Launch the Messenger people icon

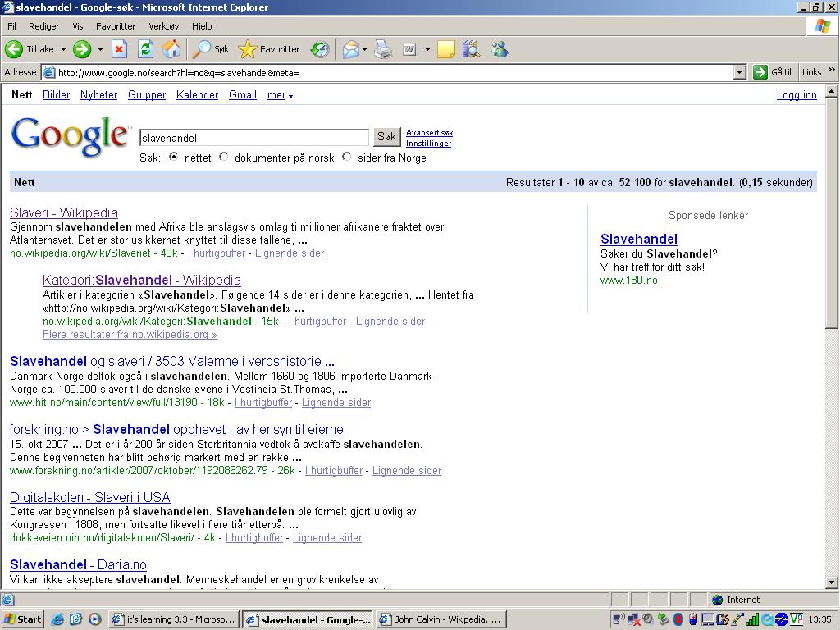pyautogui.click(x=499, y=49)
